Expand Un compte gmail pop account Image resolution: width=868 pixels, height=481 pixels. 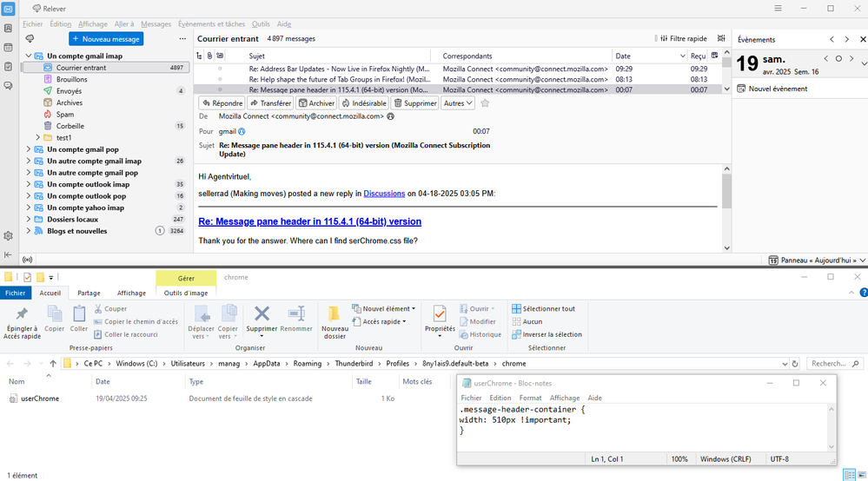pos(28,149)
